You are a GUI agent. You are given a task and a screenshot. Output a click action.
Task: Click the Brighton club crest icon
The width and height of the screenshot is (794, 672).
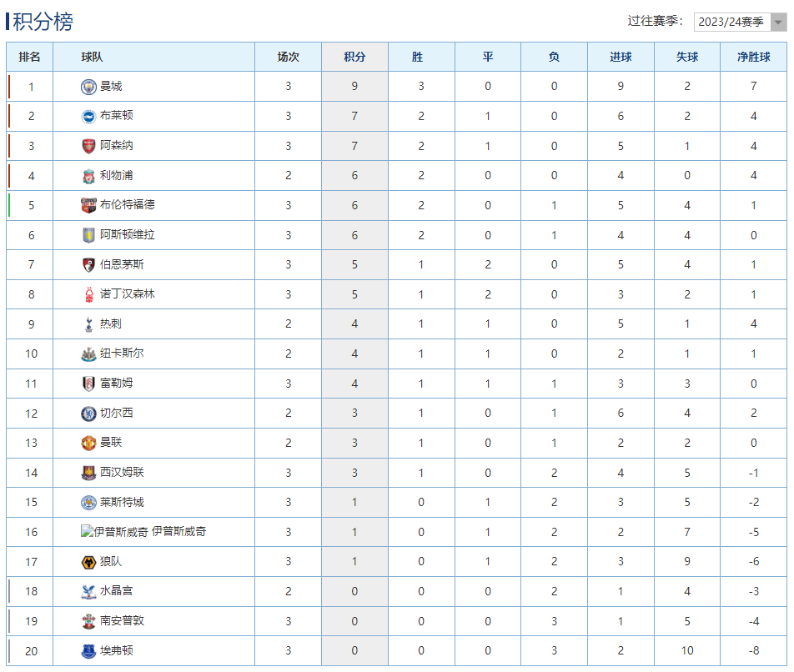coord(88,116)
